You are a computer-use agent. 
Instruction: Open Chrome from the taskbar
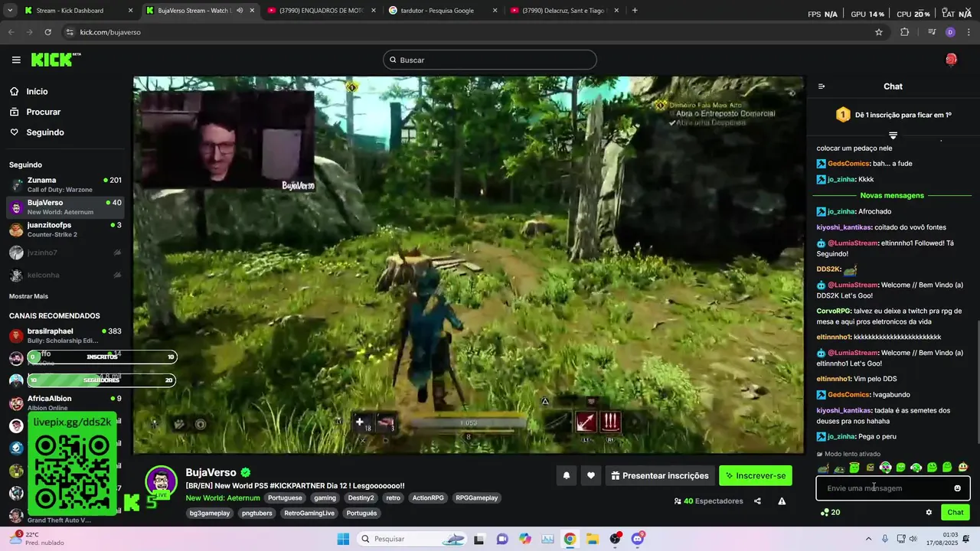tap(570, 539)
